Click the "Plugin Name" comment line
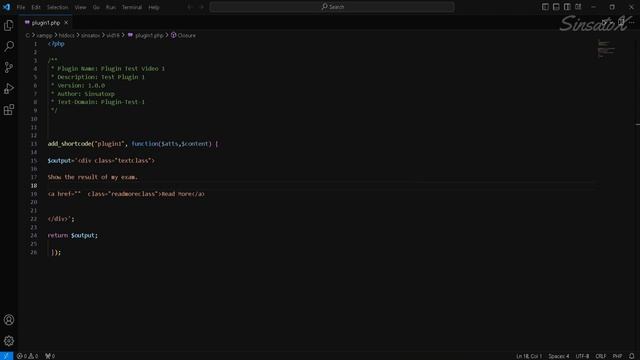 pyautogui.click(x=107, y=69)
